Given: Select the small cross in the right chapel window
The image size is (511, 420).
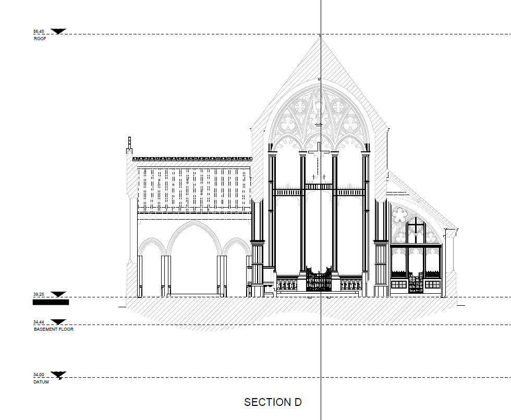Looking at the screenshot, I should click(416, 227).
